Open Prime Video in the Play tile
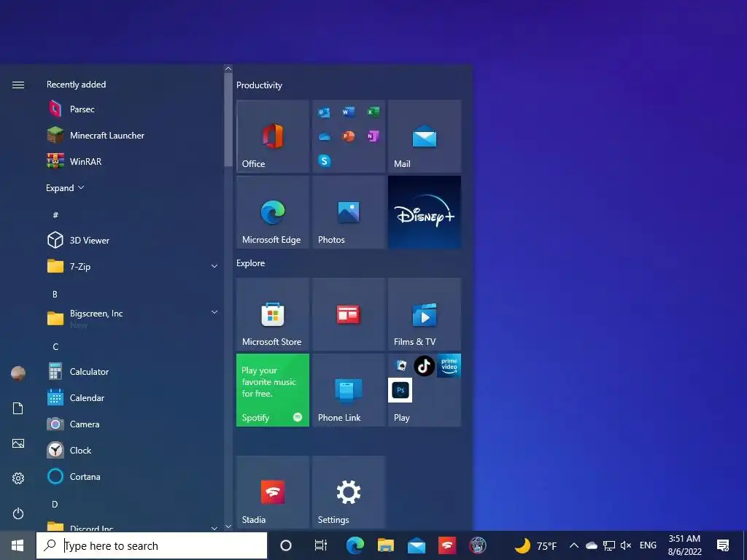Viewport: 747px width, 560px height. click(x=449, y=366)
